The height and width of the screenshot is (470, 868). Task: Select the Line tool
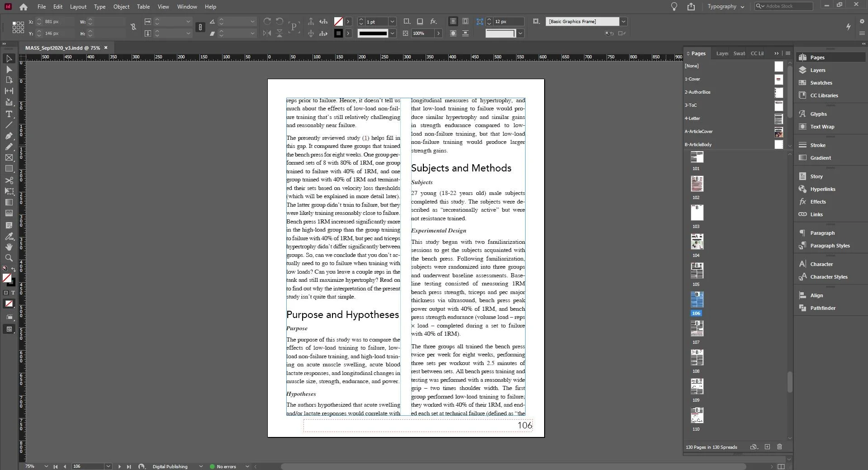pyautogui.click(x=9, y=125)
